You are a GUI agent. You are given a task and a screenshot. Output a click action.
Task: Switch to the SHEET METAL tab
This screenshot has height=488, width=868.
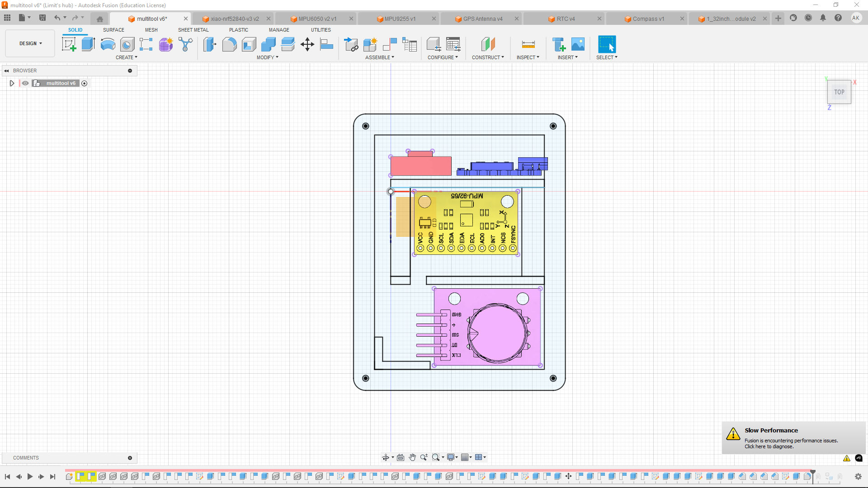click(x=193, y=30)
